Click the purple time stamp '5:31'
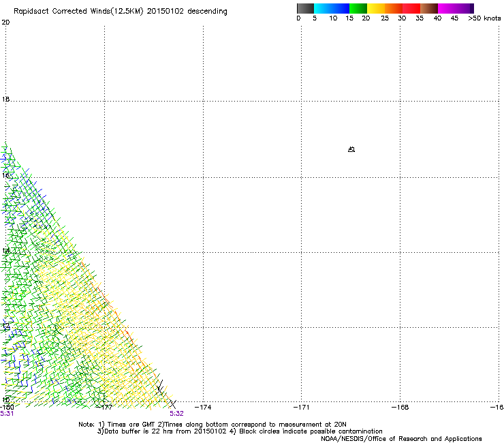Screen dimensions: 504x443 click(x=7, y=414)
